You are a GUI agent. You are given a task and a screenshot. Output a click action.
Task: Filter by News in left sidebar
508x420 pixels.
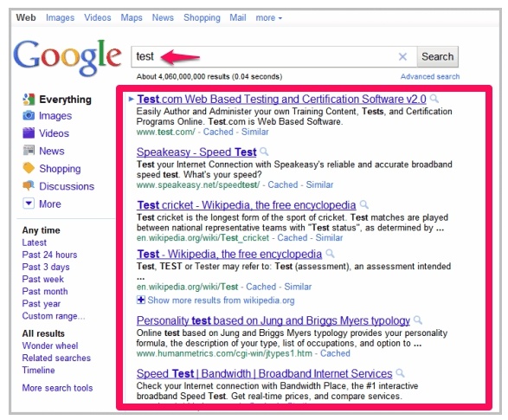coord(52,151)
